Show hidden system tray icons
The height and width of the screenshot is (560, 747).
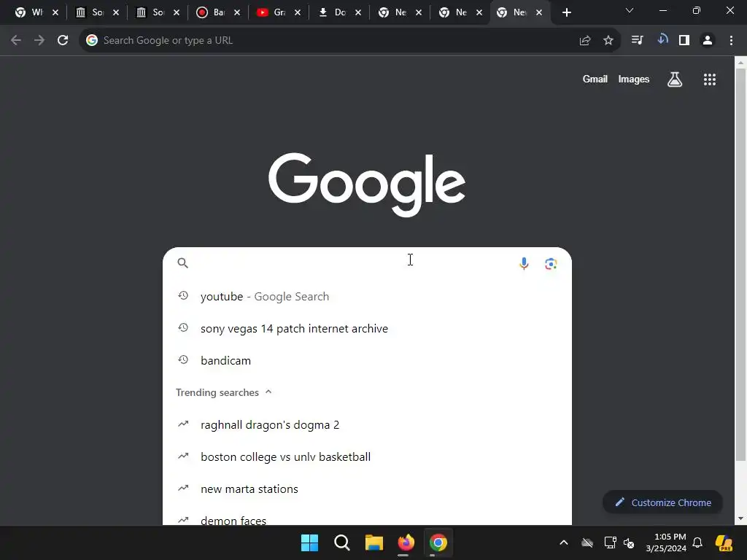564,542
